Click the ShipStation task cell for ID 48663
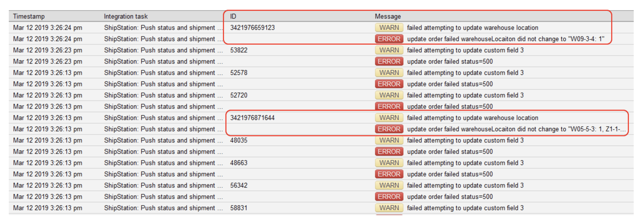Screen dimensions: 644x219 (x=164, y=163)
